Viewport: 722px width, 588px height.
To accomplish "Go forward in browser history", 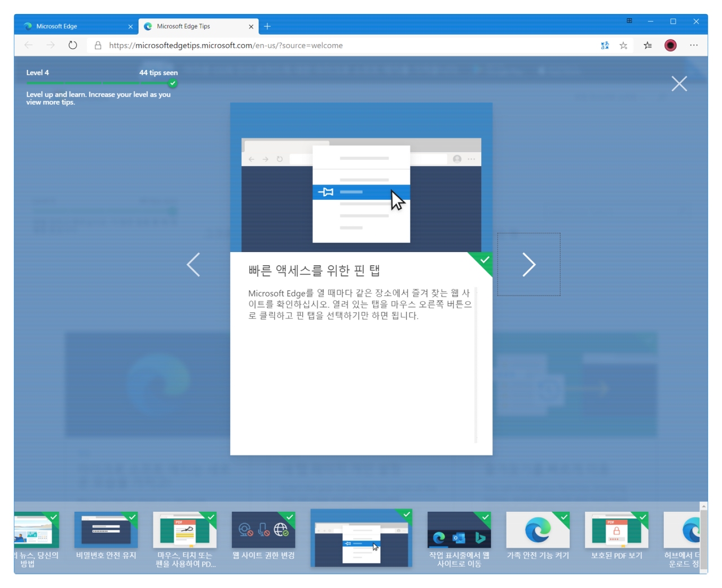I will [x=50, y=45].
